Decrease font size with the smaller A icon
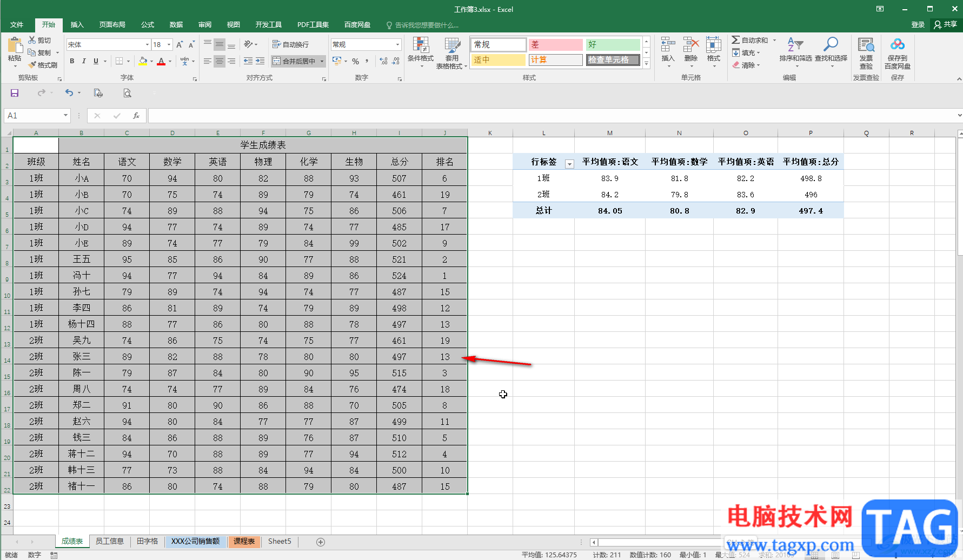This screenshot has height=560, width=963. pos(191,44)
